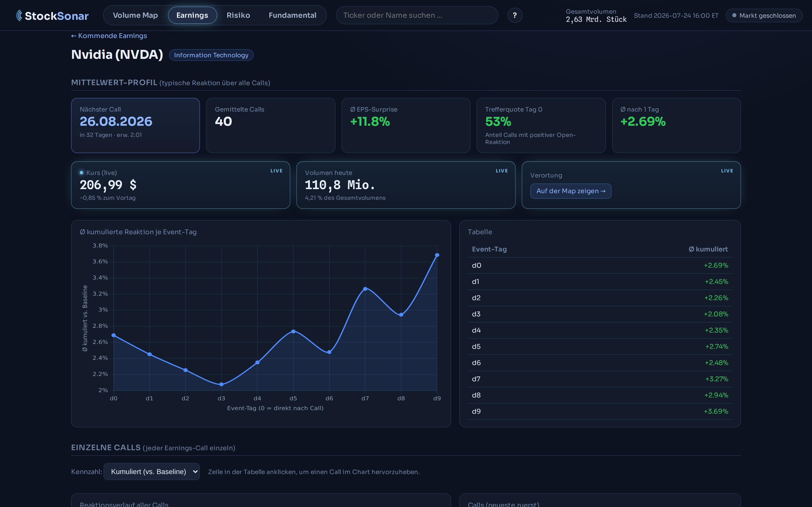Click the Markt geschlossen status indicator
812x507 pixels.
[x=764, y=15]
